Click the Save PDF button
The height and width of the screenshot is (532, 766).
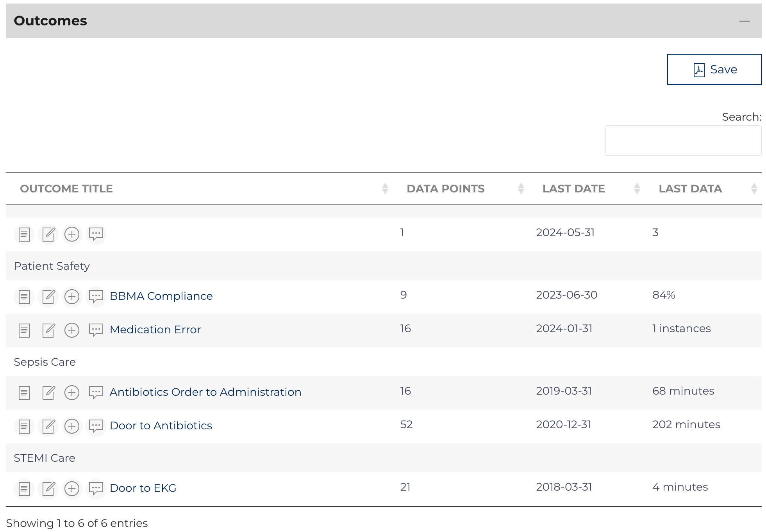tap(714, 69)
